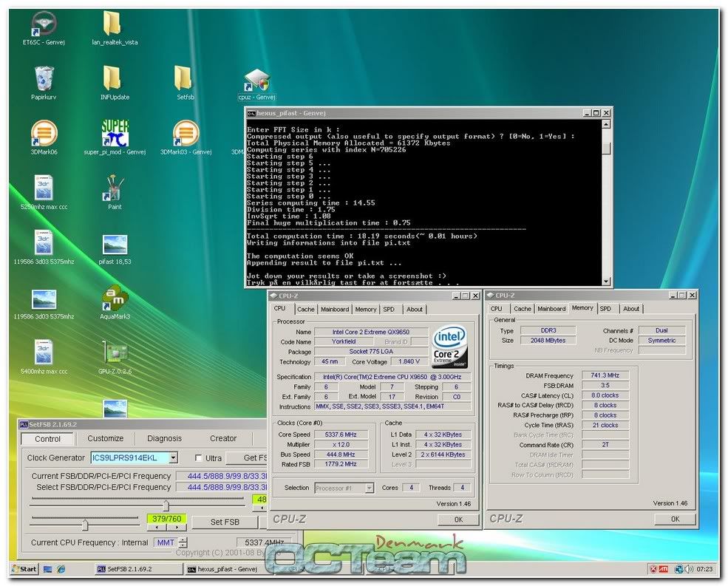Click the Core Speed value 5337.6 MHz
Image resolution: width=728 pixels, height=586 pixels.
click(341, 435)
